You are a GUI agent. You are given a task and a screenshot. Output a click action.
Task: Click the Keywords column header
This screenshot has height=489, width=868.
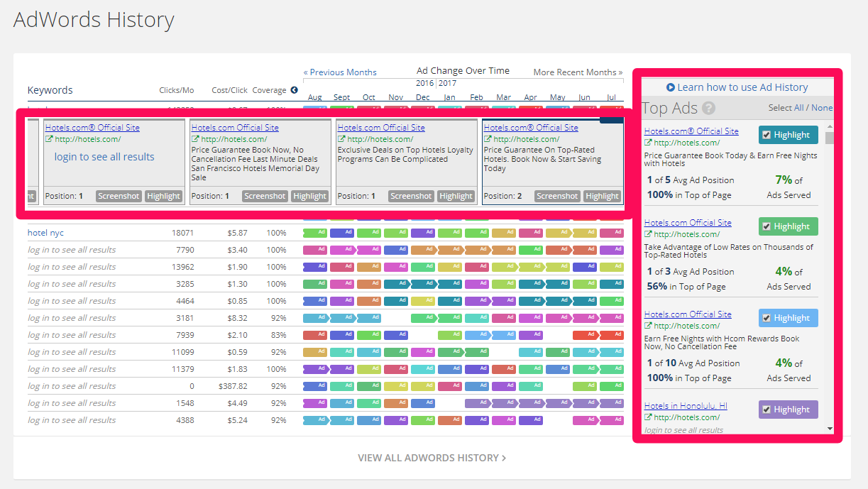pyautogui.click(x=50, y=90)
